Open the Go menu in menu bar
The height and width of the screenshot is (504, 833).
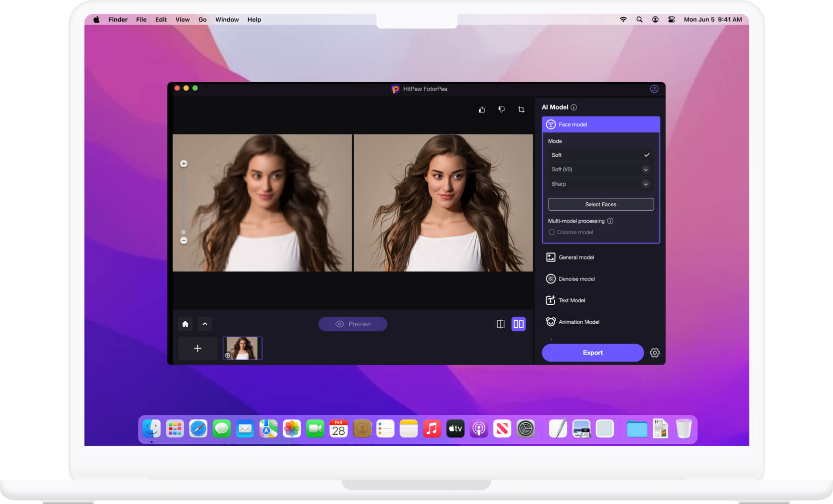click(202, 19)
